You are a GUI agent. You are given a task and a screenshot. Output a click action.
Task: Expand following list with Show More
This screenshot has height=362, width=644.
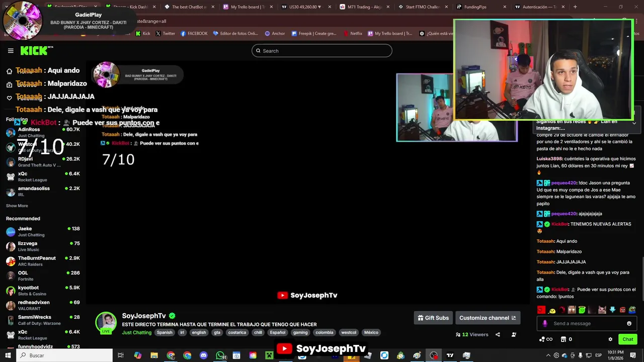coord(17,206)
